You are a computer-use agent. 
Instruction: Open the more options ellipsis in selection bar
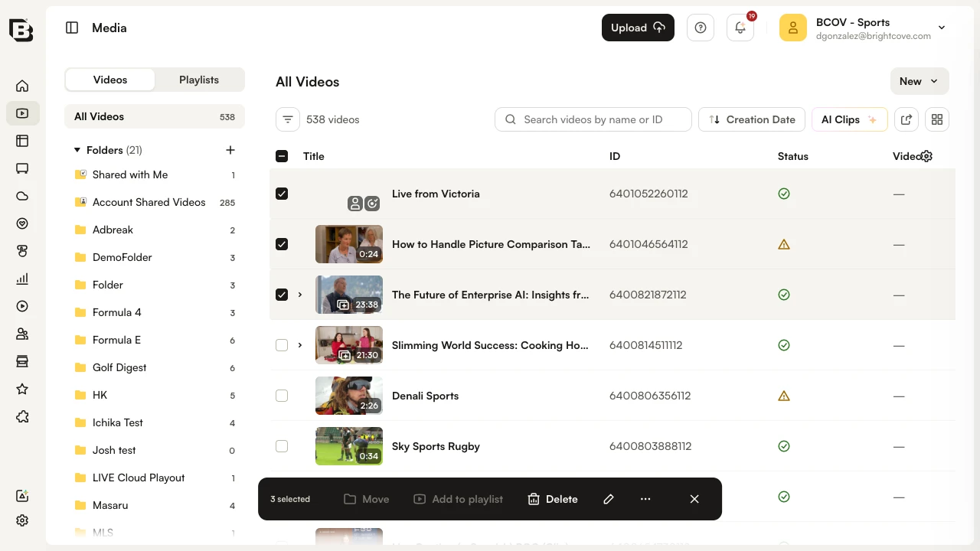pyautogui.click(x=645, y=499)
